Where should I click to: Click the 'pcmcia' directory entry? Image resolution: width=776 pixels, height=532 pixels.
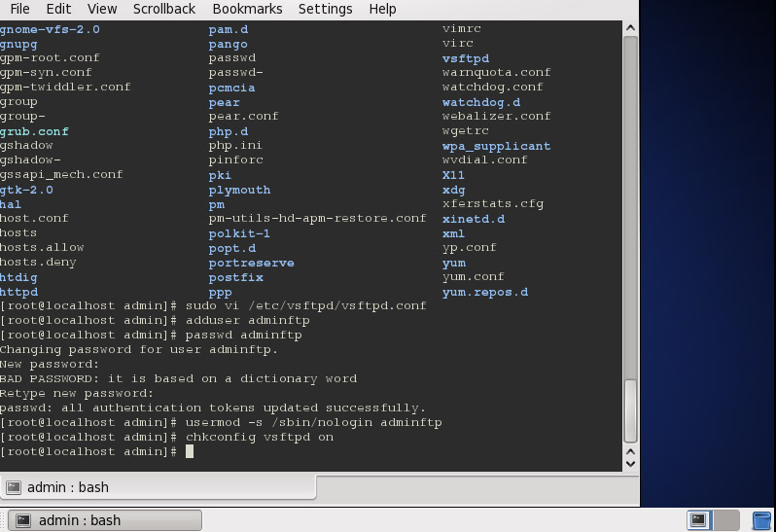click(231, 88)
